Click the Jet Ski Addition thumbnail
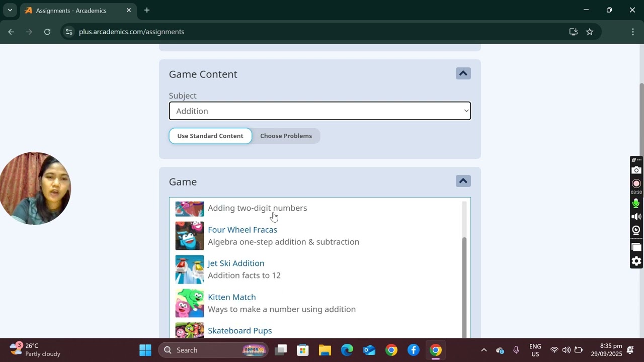Screen dimensions: 644x362 point(190,269)
